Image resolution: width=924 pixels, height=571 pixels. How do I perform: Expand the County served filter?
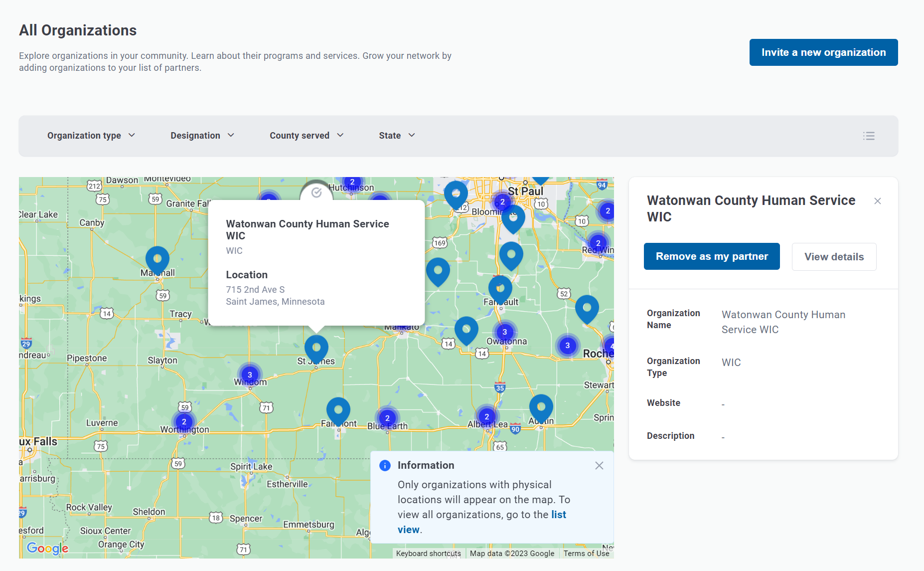pyautogui.click(x=306, y=136)
